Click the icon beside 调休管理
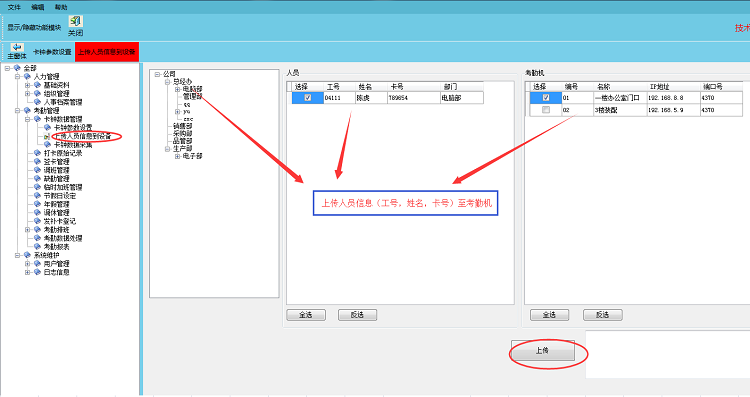The height and width of the screenshot is (397, 750). [37, 212]
